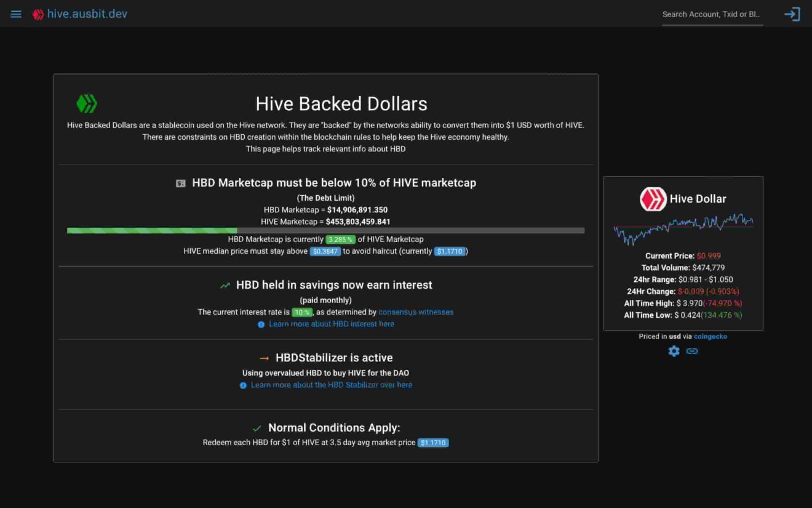Open Learn more about HBD interest here

[332, 324]
